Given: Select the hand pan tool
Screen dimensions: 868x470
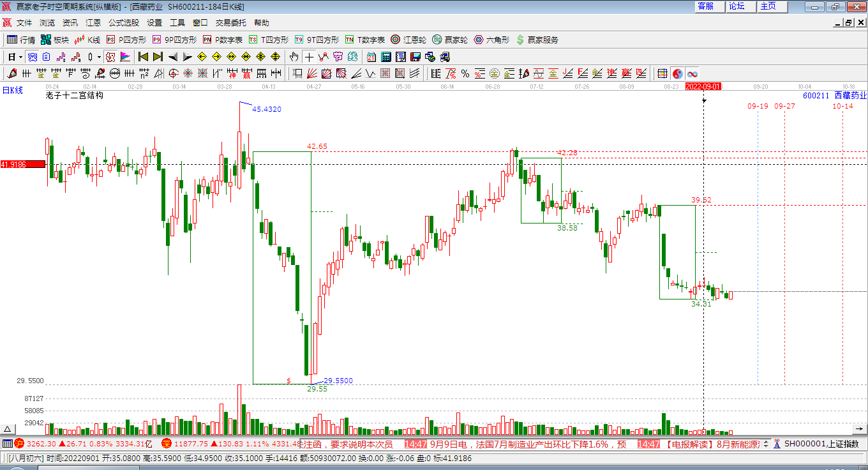Looking at the screenshot, I should point(294,57).
